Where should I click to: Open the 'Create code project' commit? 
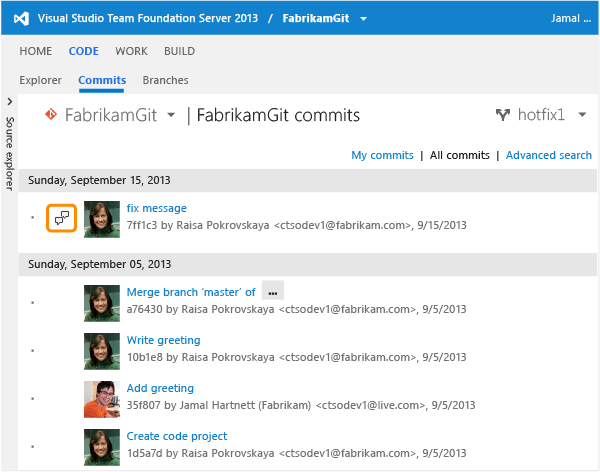point(177,436)
